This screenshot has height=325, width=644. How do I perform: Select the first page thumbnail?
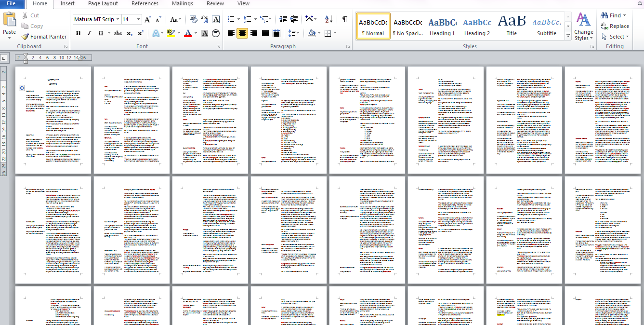(x=53, y=120)
